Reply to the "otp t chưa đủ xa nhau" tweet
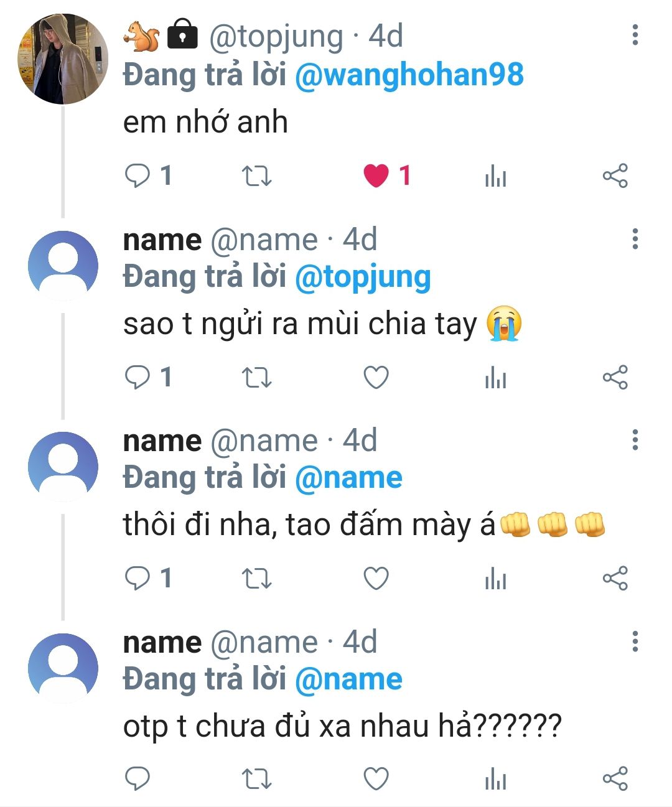672x807 pixels. 138,779
